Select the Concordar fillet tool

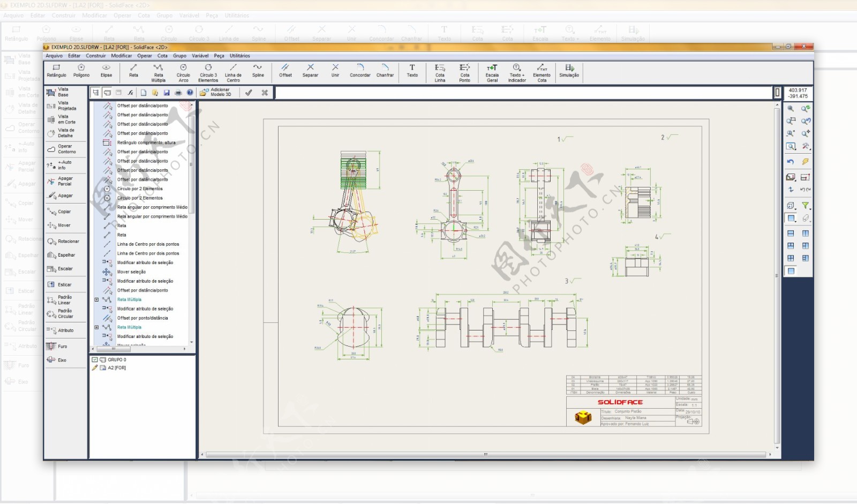click(x=360, y=71)
